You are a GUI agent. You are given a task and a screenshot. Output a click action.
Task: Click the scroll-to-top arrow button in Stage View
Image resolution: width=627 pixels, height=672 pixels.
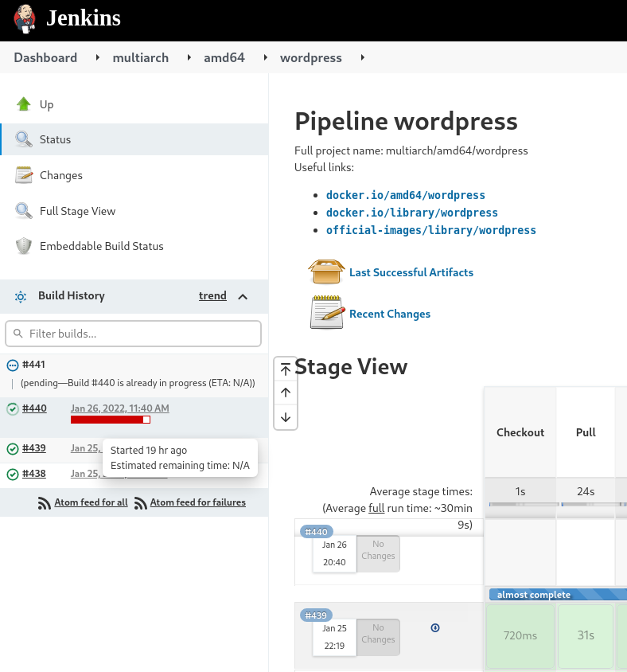(286, 369)
